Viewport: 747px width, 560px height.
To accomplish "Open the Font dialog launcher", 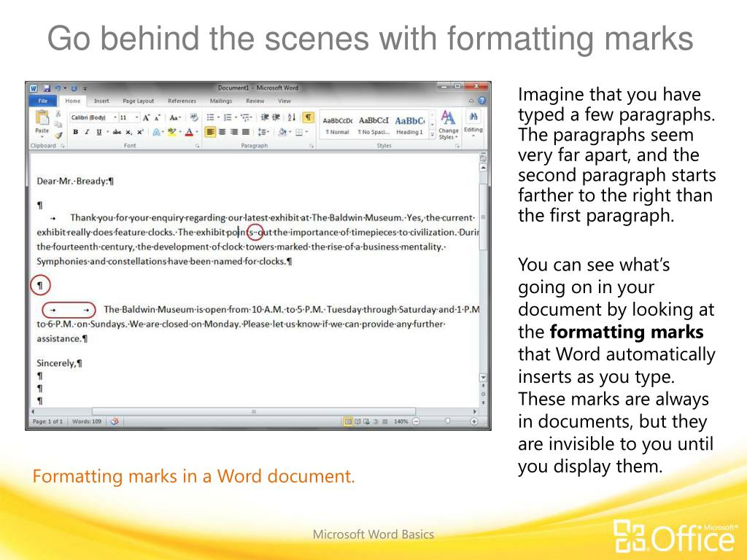I will tap(197, 146).
